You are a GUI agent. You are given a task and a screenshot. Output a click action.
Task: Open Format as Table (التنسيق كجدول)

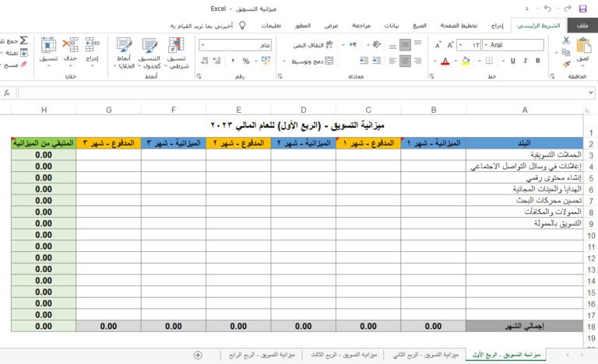(149, 53)
